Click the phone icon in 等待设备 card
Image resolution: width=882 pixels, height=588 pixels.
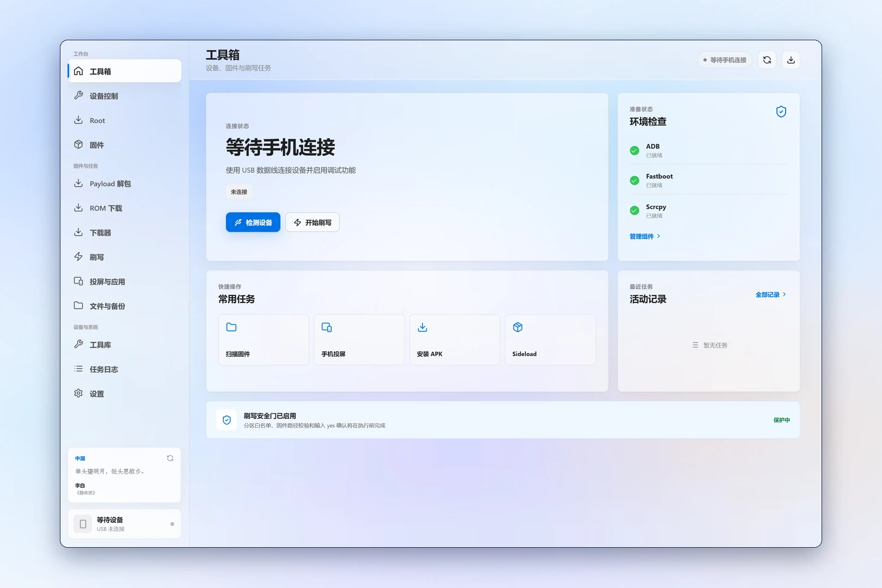tap(83, 524)
